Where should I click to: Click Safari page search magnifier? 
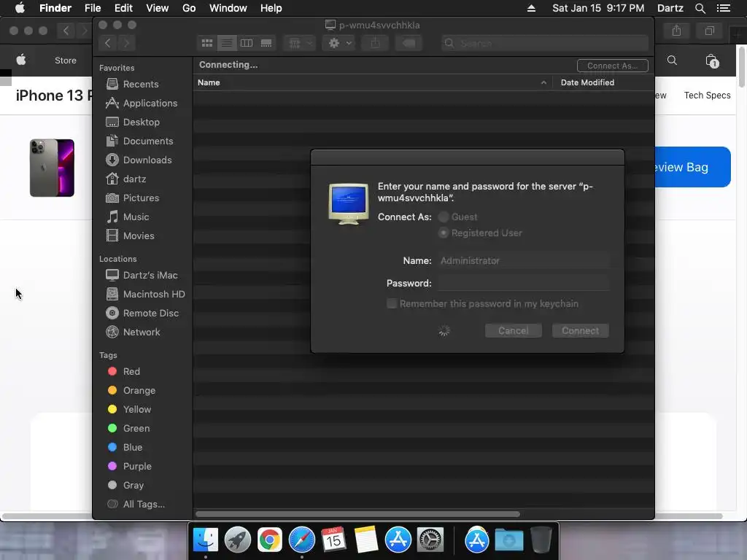(672, 61)
